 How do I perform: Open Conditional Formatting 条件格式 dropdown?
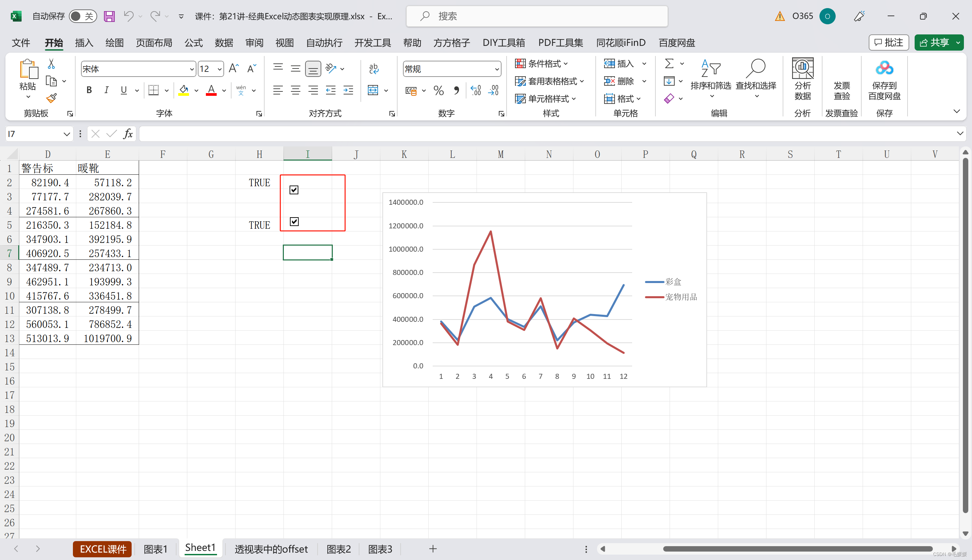pyautogui.click(x=542, y=63)
